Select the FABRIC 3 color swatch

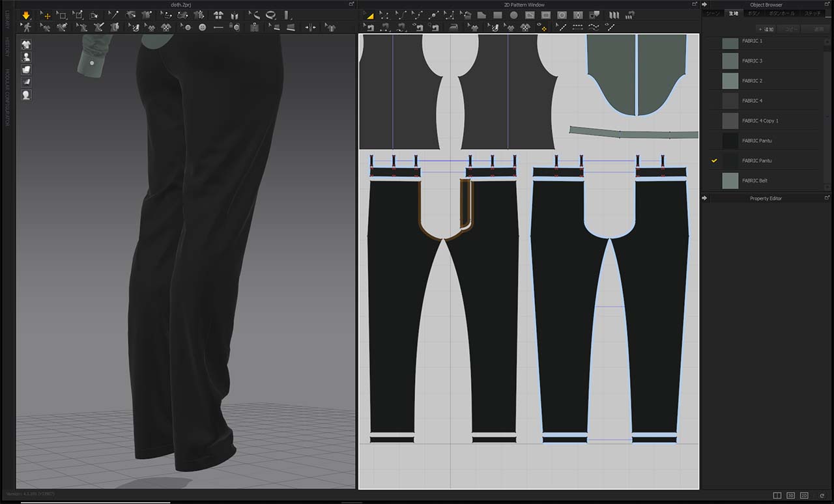730,61
